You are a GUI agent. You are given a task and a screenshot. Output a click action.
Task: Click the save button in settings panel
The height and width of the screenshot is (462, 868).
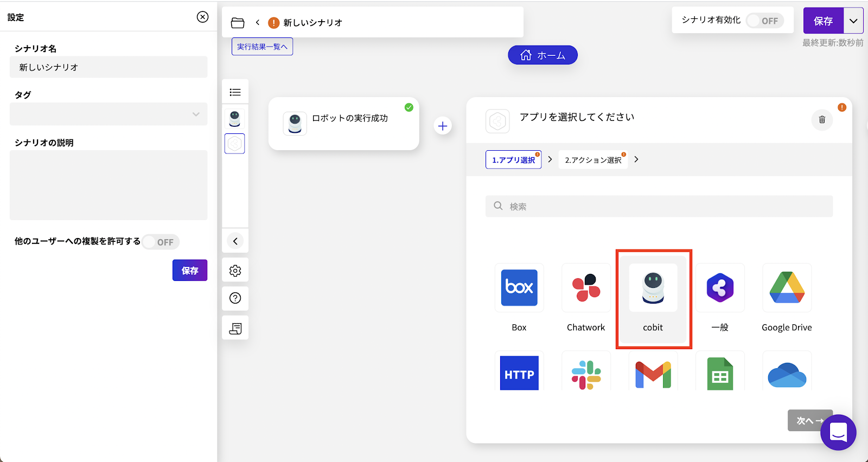pyautogui.click(x=190, y=270)
